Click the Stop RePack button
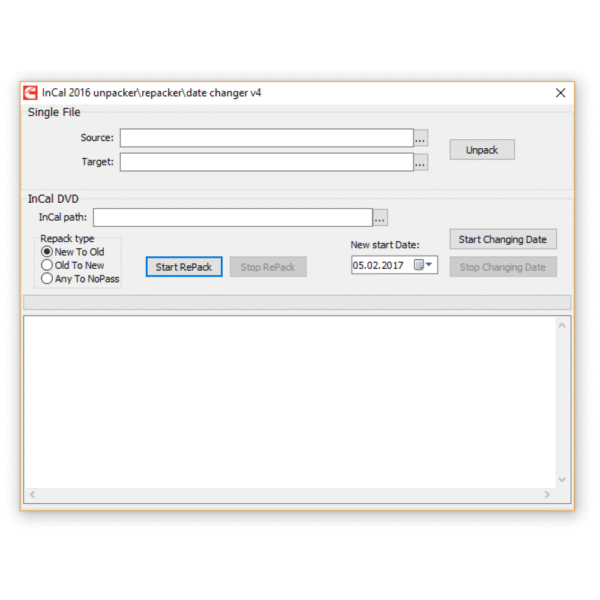The image size is (600, 600). pos(268,267)
